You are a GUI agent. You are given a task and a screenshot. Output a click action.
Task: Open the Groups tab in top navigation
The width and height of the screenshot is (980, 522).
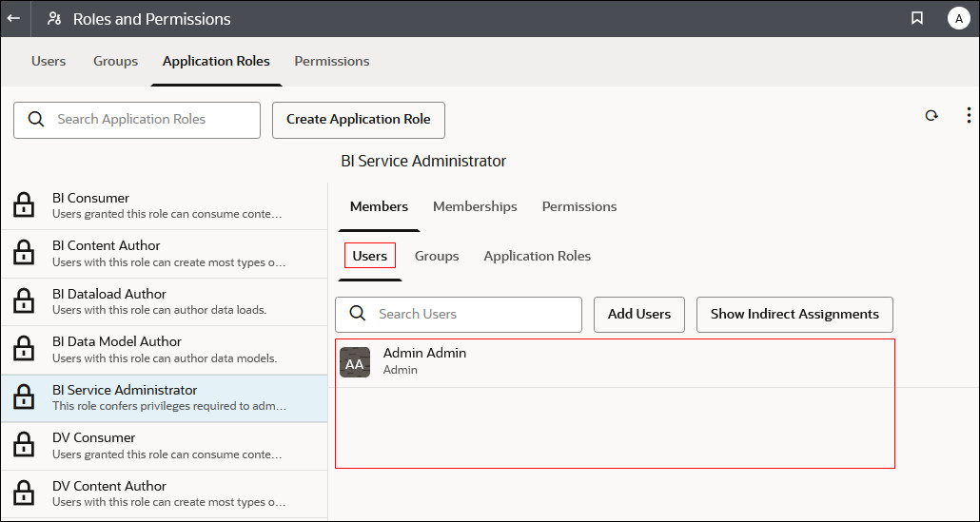pyautogui.click(x=115, y=61)
